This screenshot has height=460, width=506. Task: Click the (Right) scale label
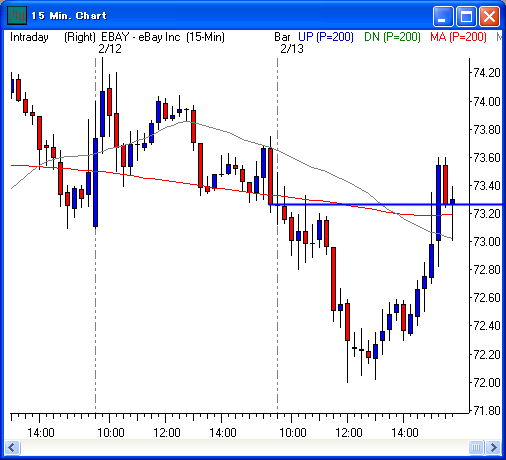click(80, 37)
